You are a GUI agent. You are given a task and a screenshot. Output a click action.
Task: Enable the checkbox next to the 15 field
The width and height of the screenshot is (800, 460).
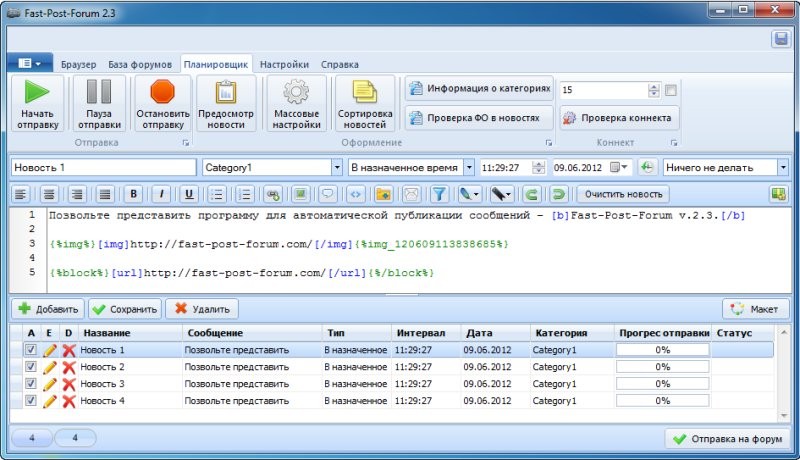[671, 90]
